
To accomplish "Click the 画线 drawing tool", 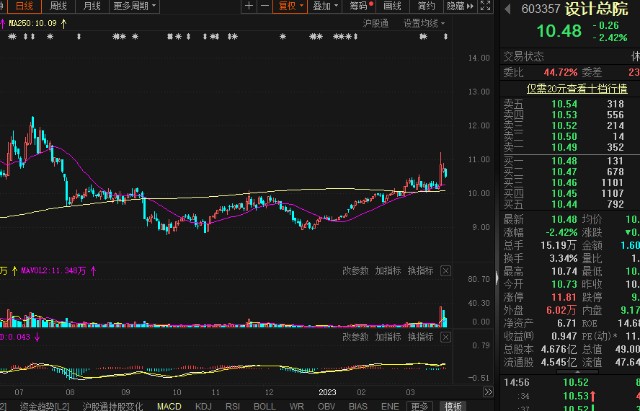I will (x=388, y=6).
